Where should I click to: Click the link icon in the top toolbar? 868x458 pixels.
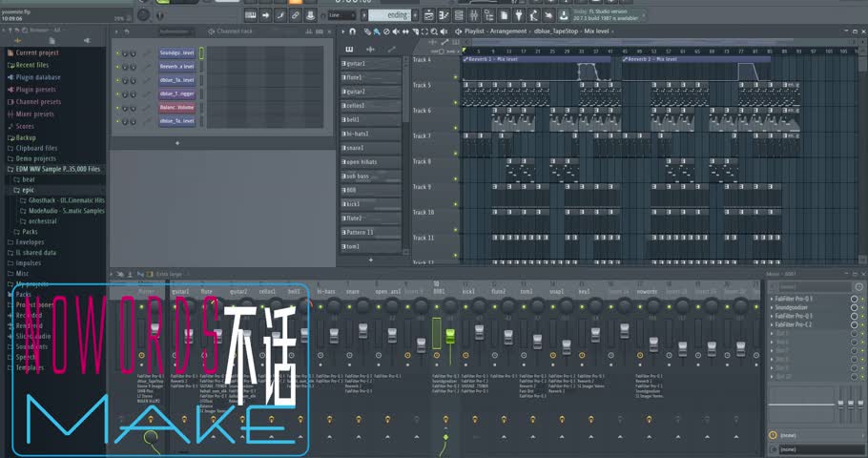click(296, 15)
